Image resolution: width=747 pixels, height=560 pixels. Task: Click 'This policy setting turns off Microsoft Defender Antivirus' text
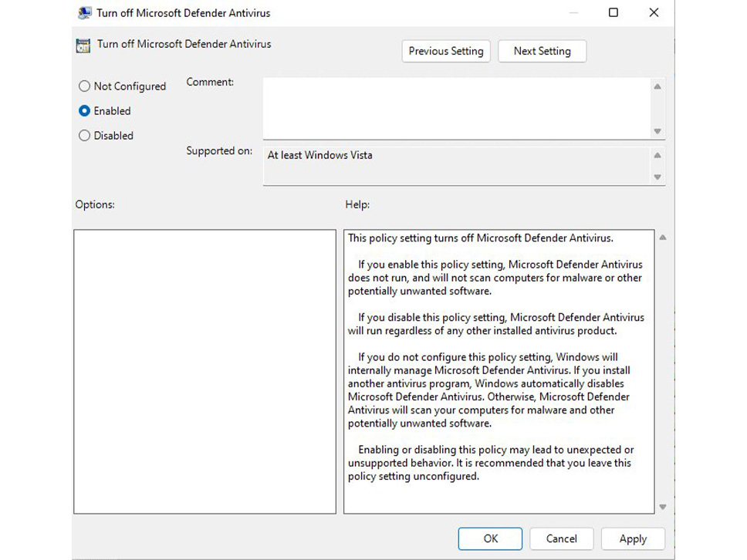point(481,238)
